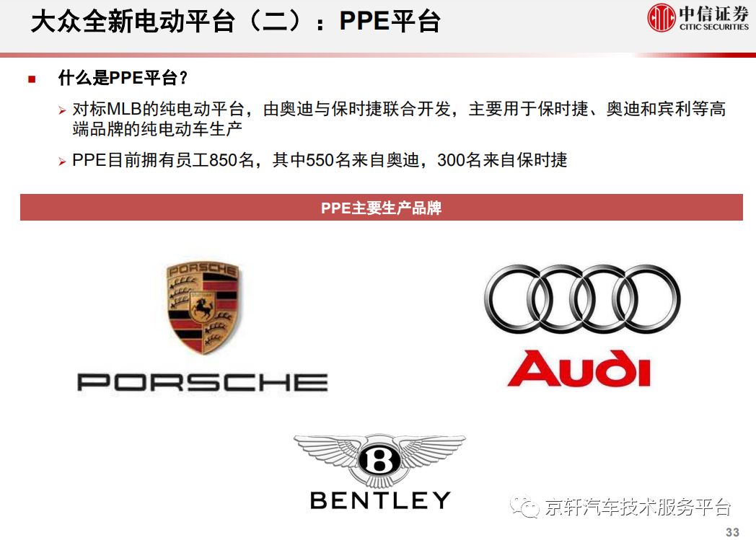Click the Porsche crest emblem

(203, 307)
